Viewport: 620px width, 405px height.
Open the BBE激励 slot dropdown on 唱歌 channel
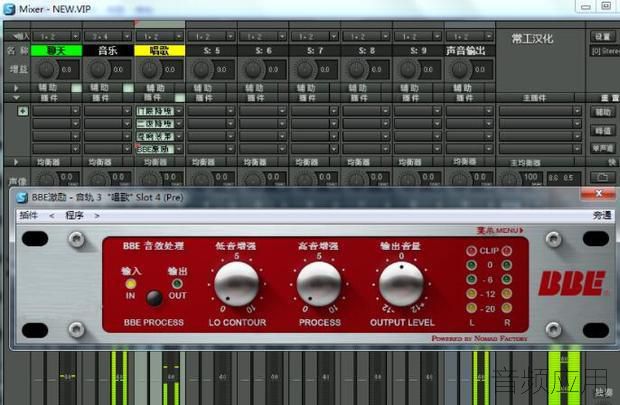179,149
